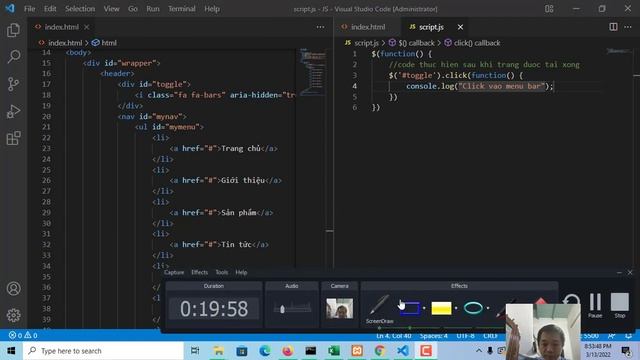
Task: Show hidden icons in system tray
Action: tap(478, 351)
